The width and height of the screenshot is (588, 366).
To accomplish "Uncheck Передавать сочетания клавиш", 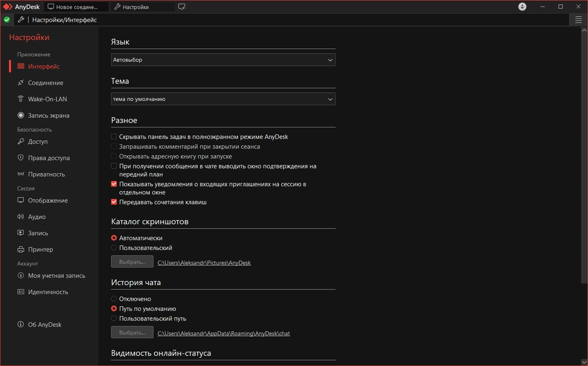I will (114, 202).
